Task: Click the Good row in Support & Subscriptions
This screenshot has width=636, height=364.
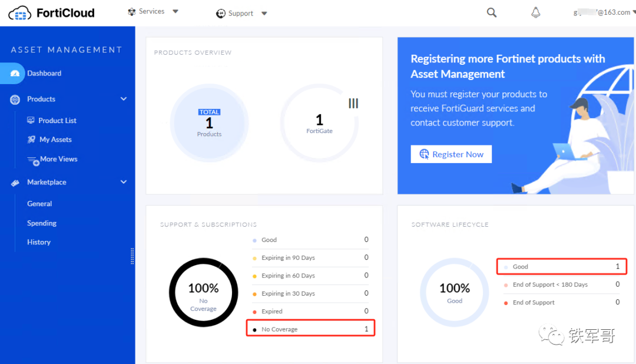Action: click(x=310, y=240)
